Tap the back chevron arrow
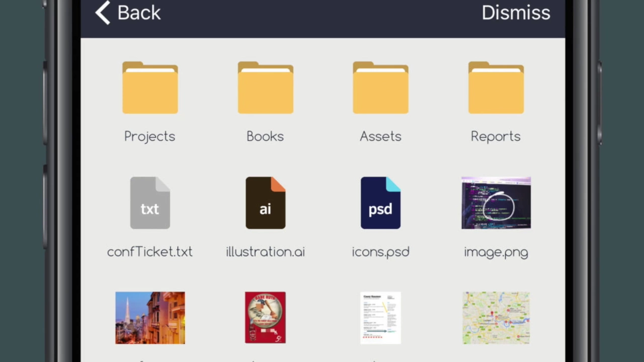Viewport: 644px width, 362px height. click(103, 13)
